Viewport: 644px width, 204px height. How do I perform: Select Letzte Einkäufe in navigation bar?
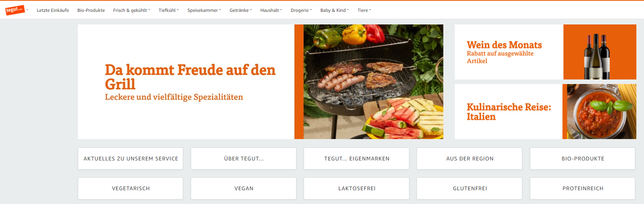click(x=53, y=10)
